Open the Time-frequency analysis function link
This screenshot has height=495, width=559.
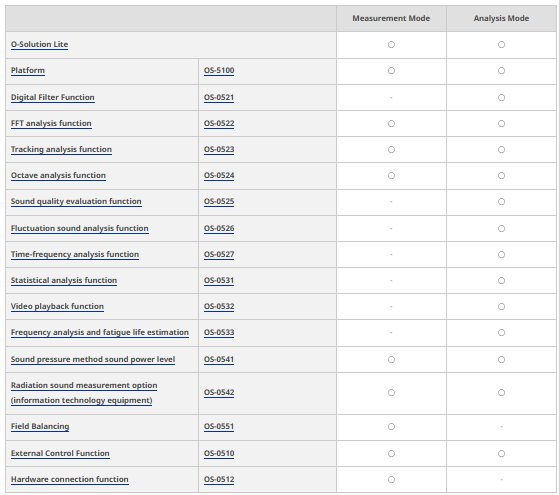pyautogui.click(x=75, y=255)
